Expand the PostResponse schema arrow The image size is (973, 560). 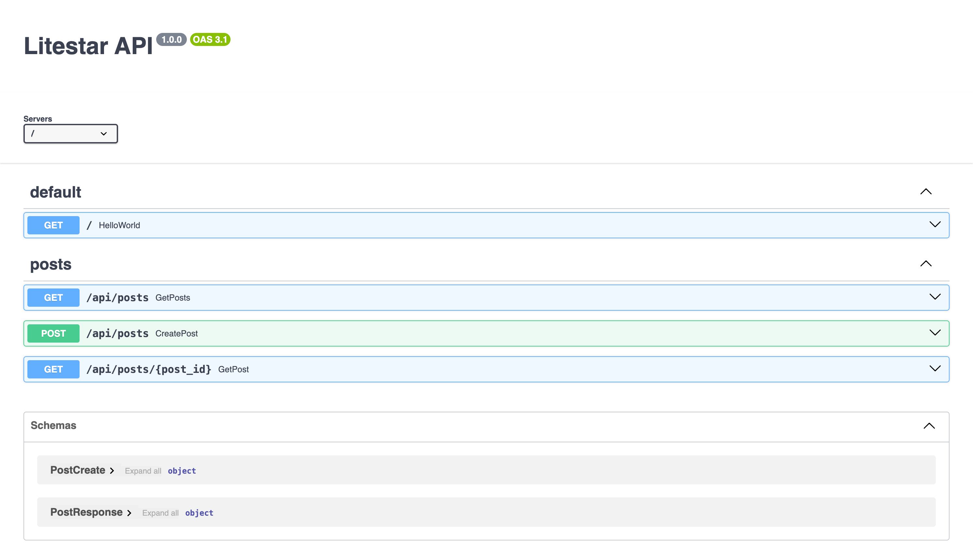[129, 513]
